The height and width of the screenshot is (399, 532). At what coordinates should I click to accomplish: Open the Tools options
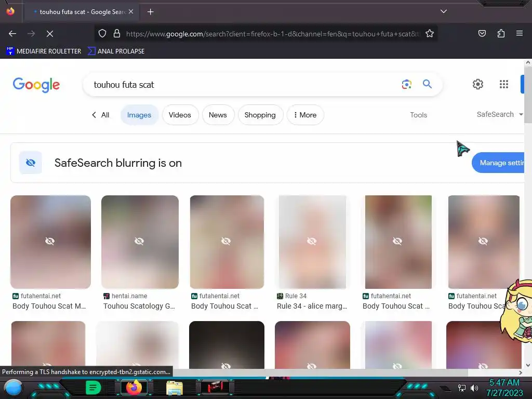click(x=418, y=115)
